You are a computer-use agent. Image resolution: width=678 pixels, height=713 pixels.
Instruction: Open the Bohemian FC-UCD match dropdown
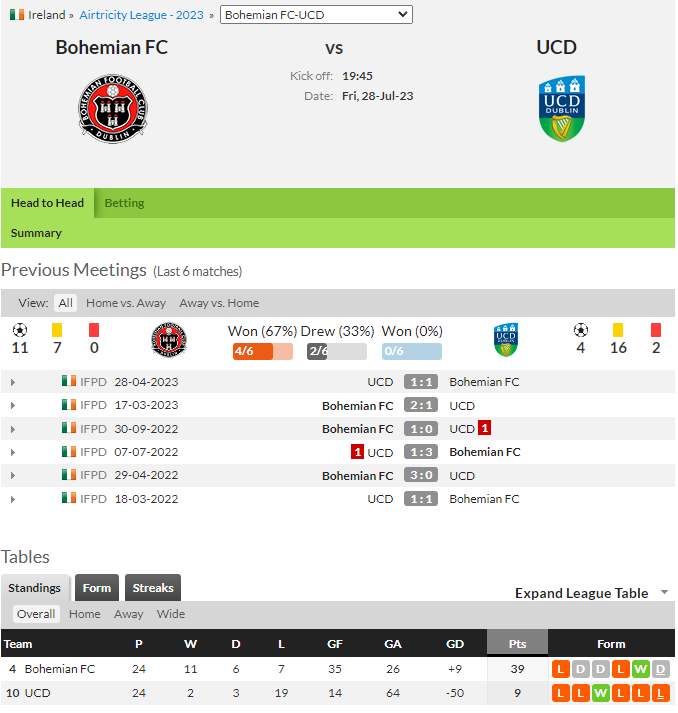316,15
